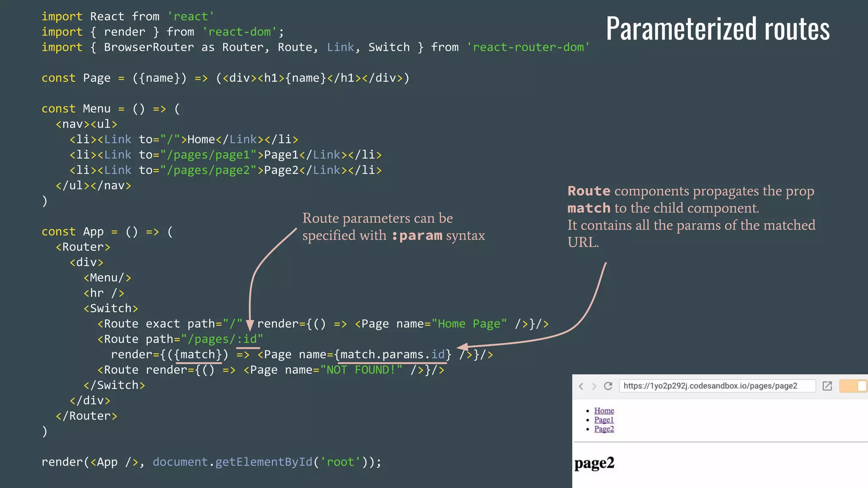The image size is (868, 488).
Task: Click the ':param' bold annotation word
Action: tap(417, 236)
